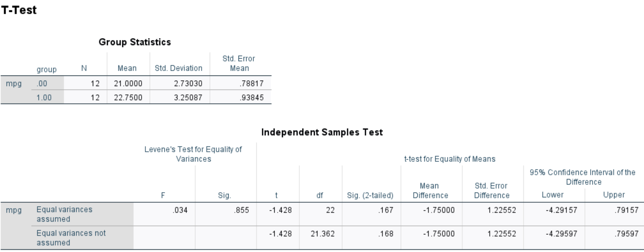
Task: Select the "Equal variances assumed" row label
Action: (x=64, y=214)
